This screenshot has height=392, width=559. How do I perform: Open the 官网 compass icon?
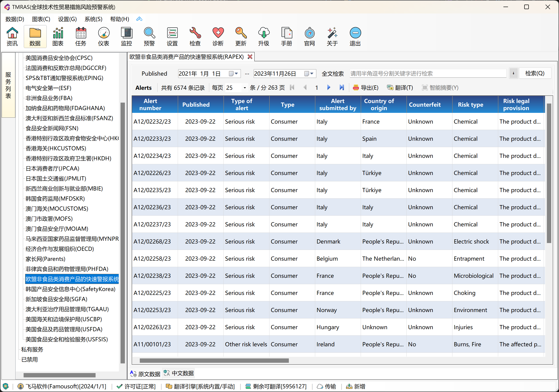[x=309, y=37]
